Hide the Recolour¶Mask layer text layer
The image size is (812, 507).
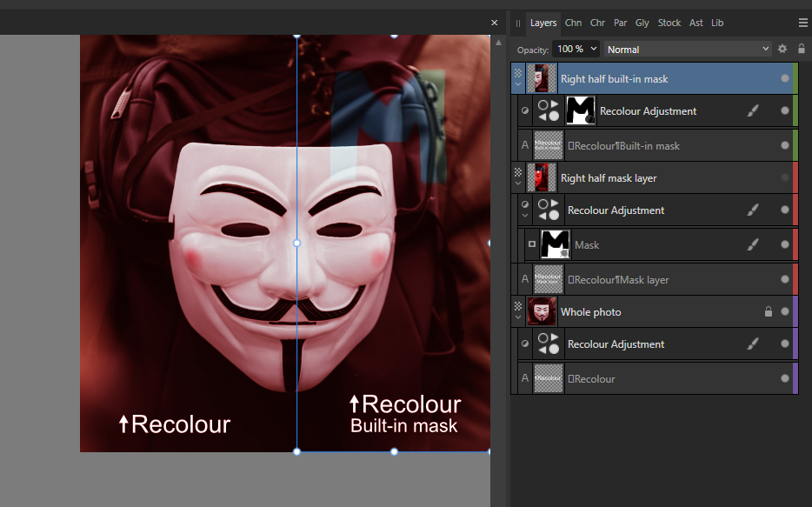pos(785,279)
